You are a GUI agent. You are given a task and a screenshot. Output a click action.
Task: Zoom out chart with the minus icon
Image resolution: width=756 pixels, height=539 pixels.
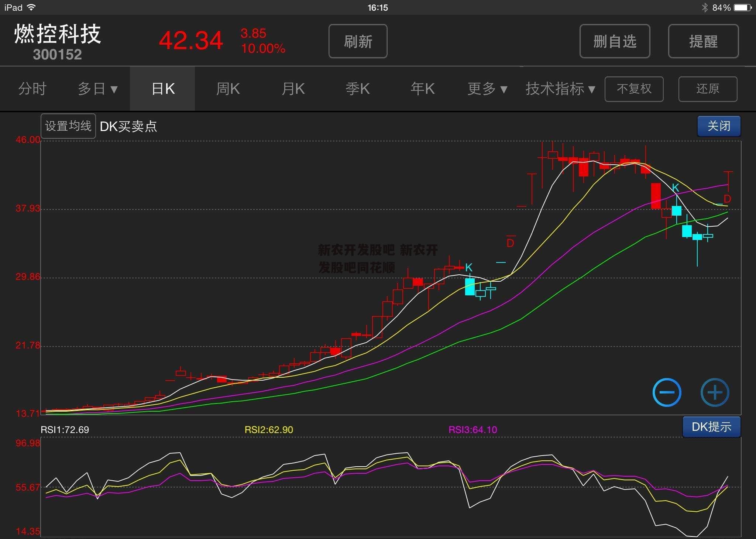[667, 392]
